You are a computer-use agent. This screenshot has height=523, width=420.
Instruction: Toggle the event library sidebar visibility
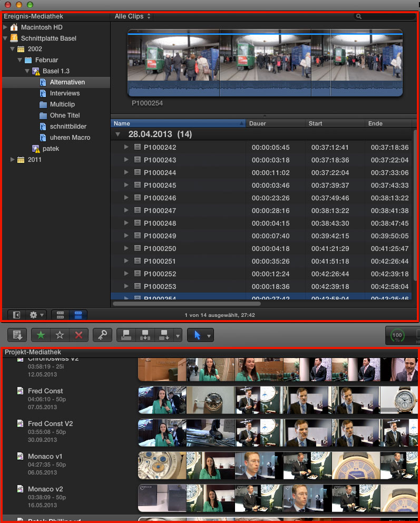17,315
